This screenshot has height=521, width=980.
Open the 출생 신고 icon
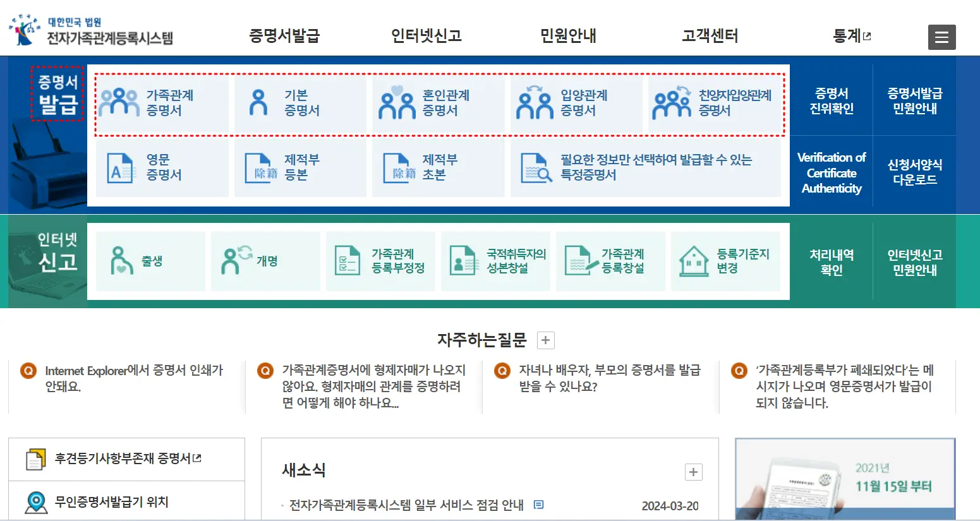point(150,261)
